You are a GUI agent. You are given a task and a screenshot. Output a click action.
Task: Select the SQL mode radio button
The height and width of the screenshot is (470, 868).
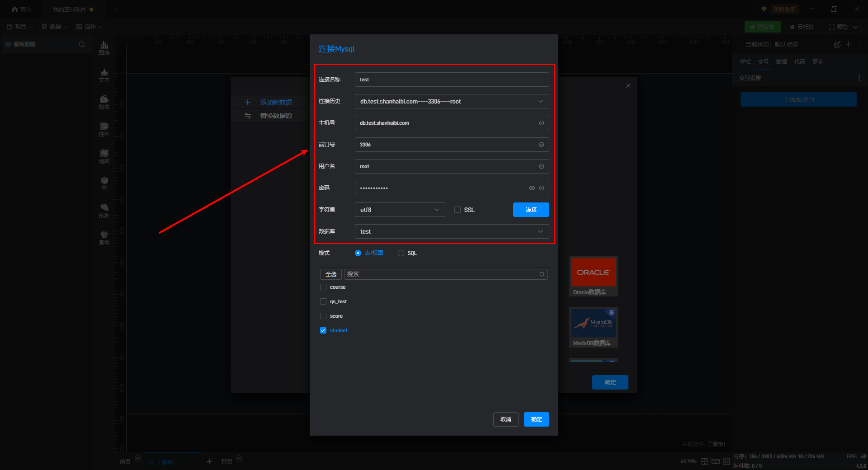coord(401,253)
